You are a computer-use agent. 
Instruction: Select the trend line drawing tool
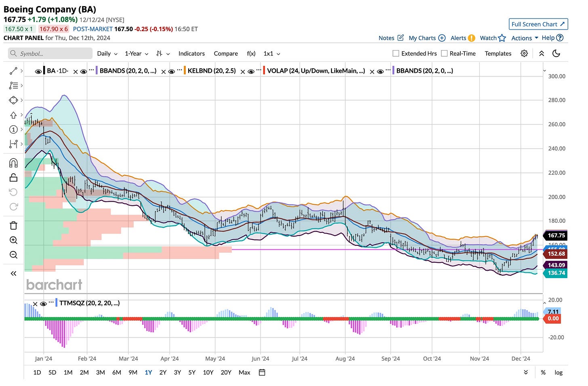(13, 71)
